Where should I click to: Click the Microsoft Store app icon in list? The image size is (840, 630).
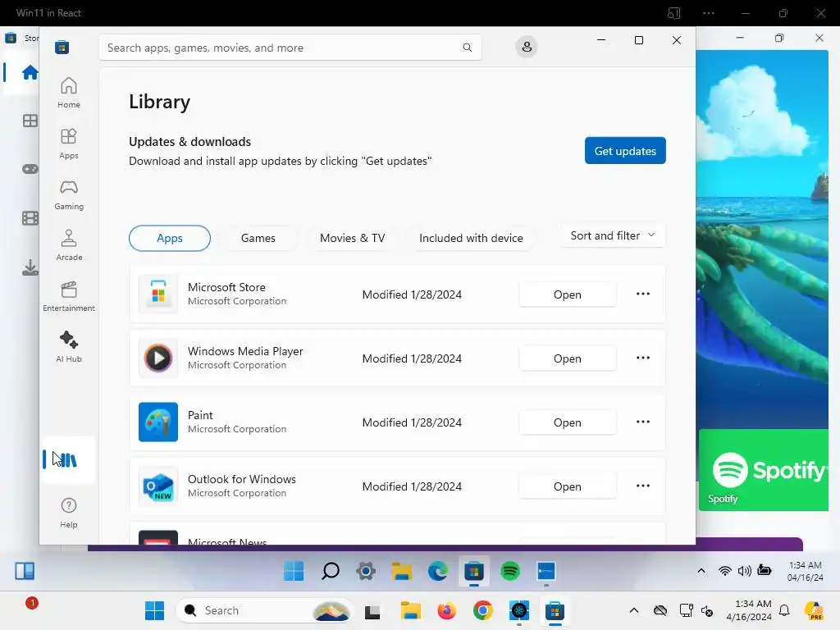coord(158,294)
